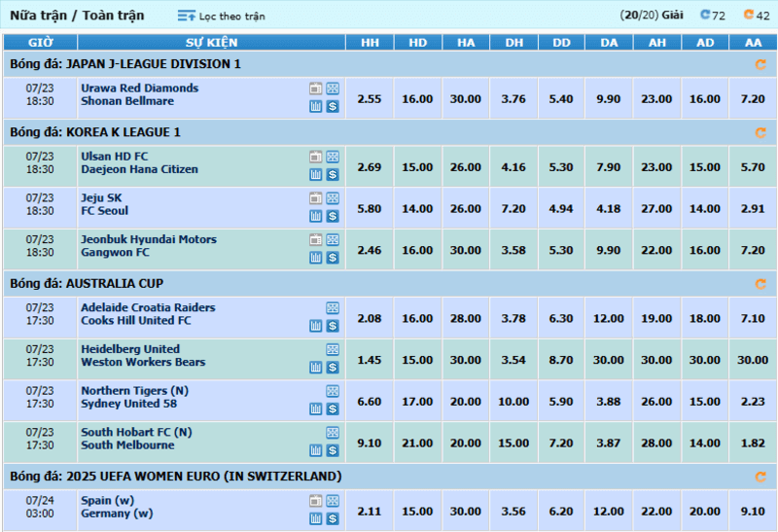Open TV icon for Urawa Red Diamonds match
Viewport: 778px width, 532px height.
point(315,89)
